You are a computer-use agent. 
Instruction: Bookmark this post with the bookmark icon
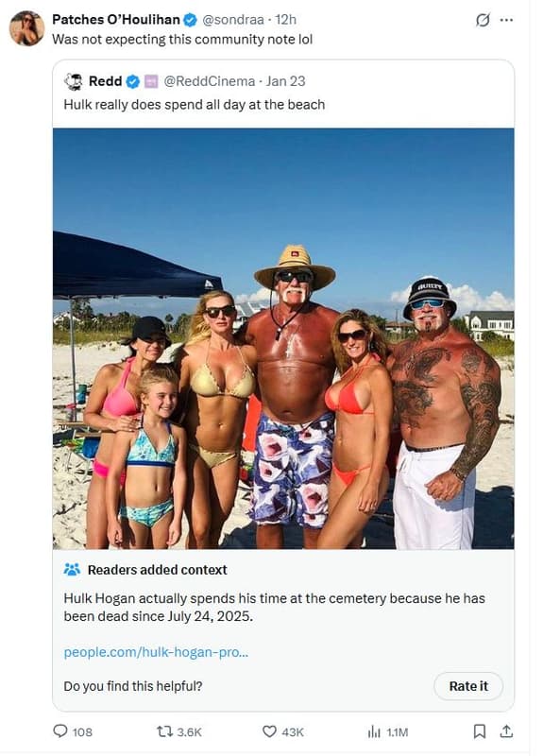pos(479,731)
